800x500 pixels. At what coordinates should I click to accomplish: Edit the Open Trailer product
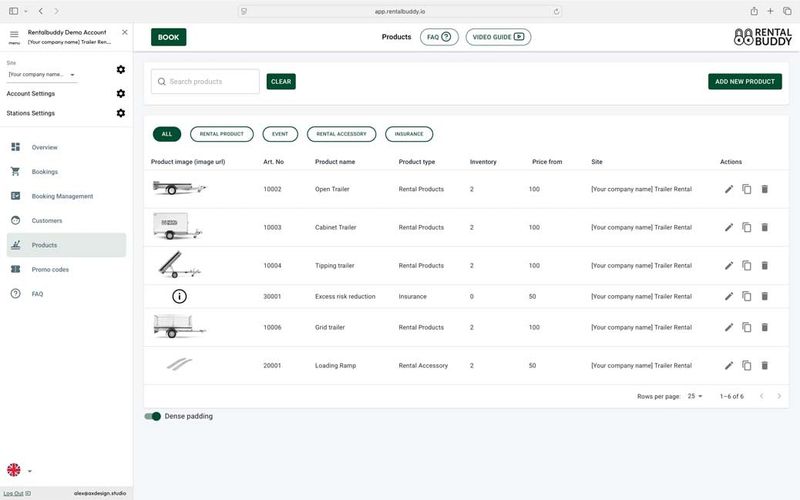click(729, 189)
